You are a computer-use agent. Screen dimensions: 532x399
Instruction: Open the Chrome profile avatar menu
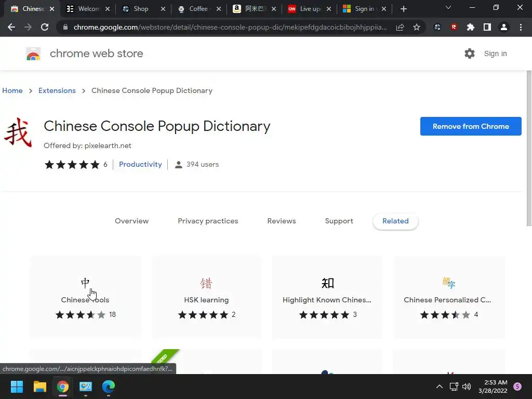504,27
